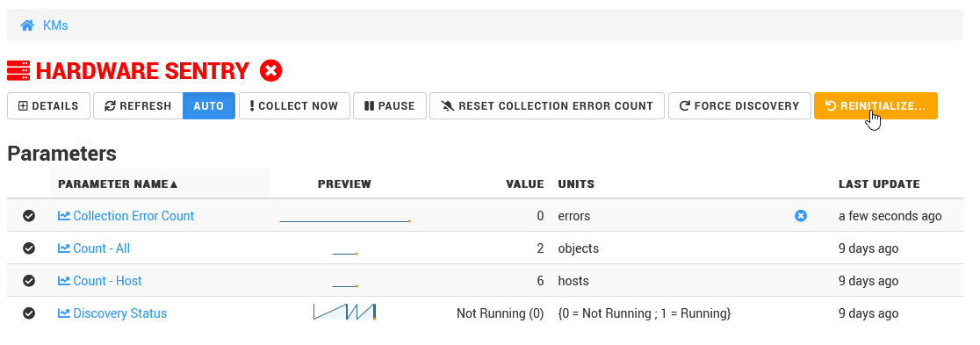This screenshot has height=345, width=980.
Task: Open the Count - All parameter link
Action: pos(94,248)
